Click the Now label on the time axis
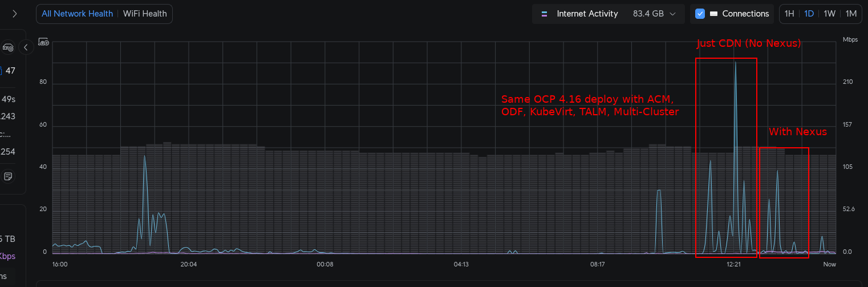The width and height of the screenshot is (868, 287). [x=829, y=265]
